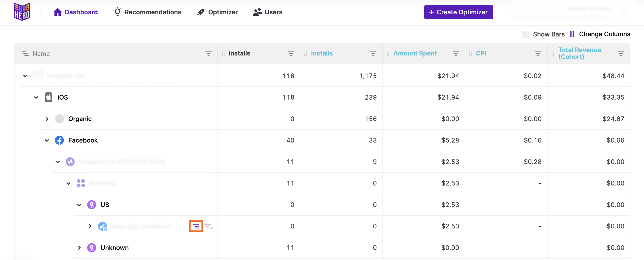Collapse the iOS platform row

point(36,97)
